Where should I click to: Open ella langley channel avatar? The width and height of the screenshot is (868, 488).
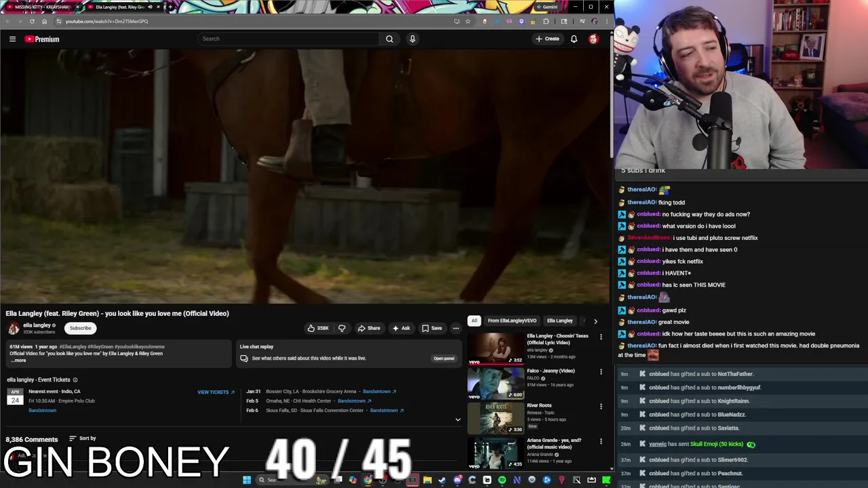tap(14, 328)
